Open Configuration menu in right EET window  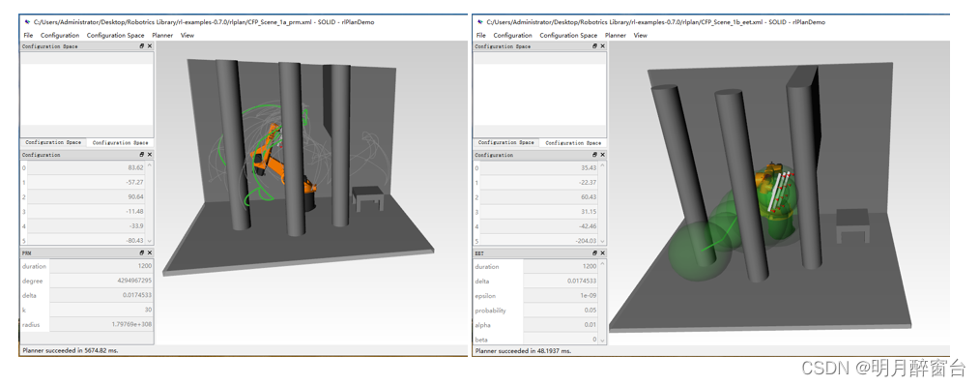[512, 35]
